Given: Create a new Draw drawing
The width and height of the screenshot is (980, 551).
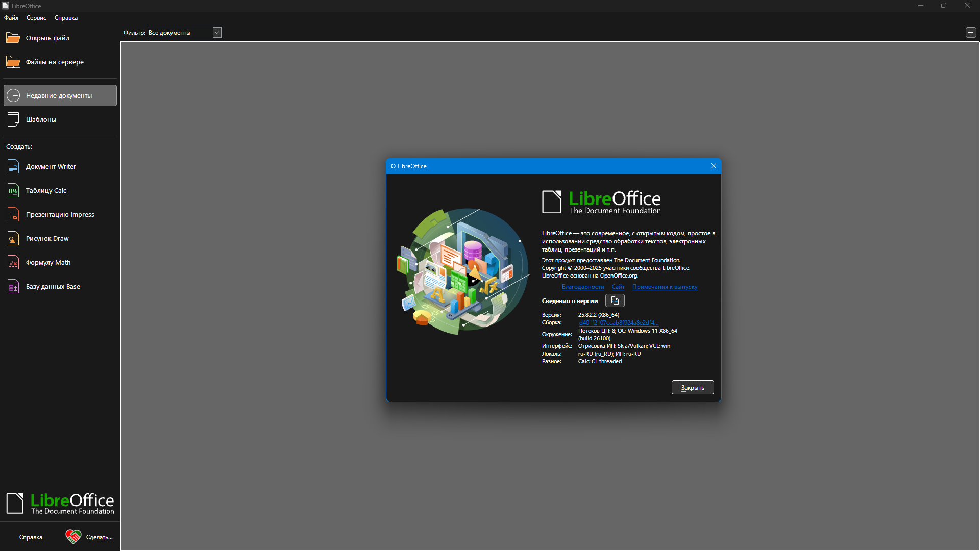Looking at the screenshot, I should click(47, 239).
